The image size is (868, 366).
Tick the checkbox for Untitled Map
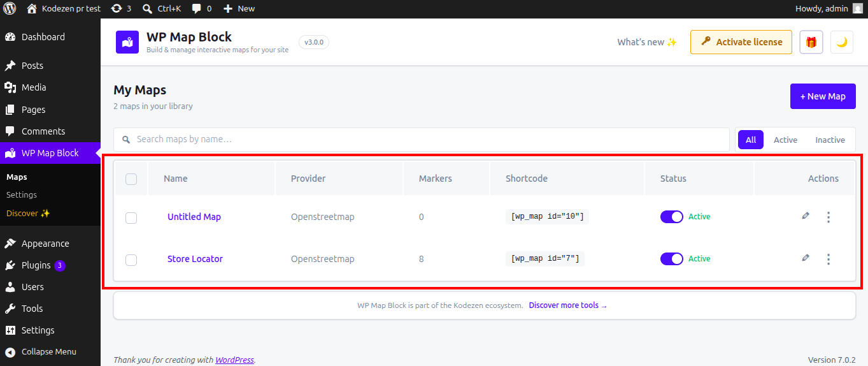click(x=131, y=218)
